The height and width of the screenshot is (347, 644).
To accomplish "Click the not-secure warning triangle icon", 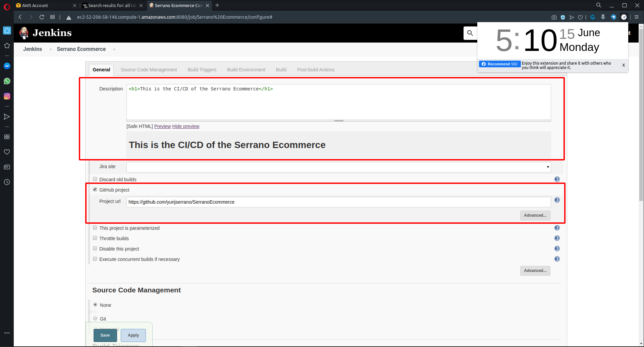I will [69, 17].
